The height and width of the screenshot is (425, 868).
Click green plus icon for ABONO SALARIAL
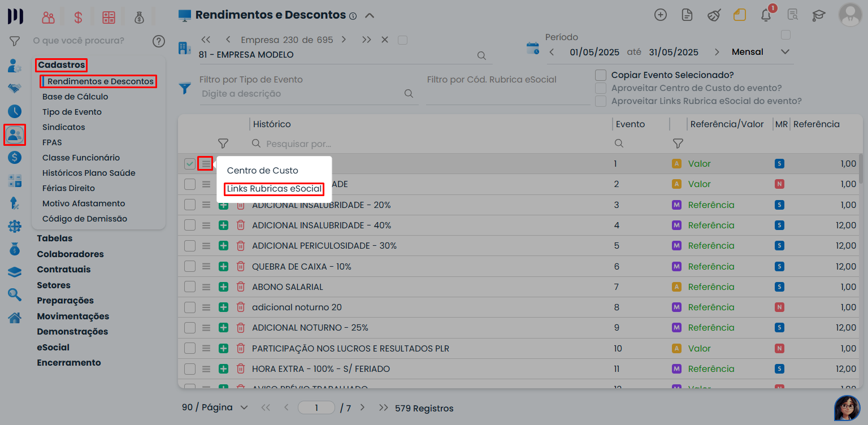223,287
